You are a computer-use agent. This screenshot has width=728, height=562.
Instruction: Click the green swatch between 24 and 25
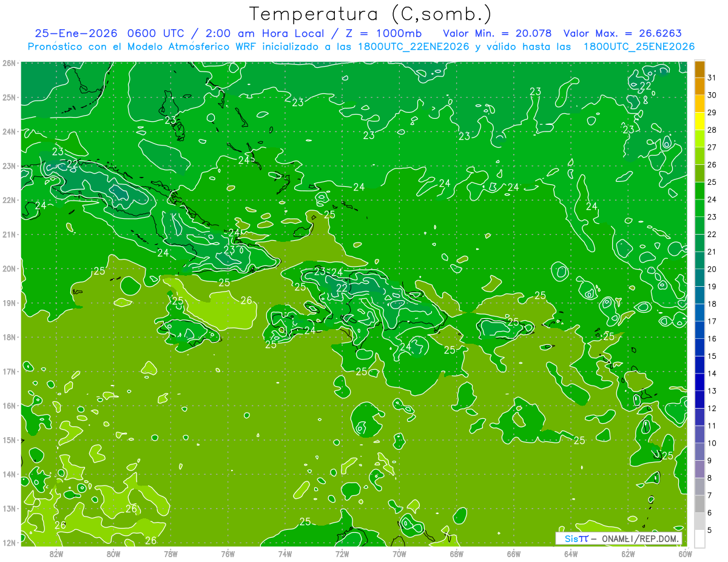coord(699,190)
